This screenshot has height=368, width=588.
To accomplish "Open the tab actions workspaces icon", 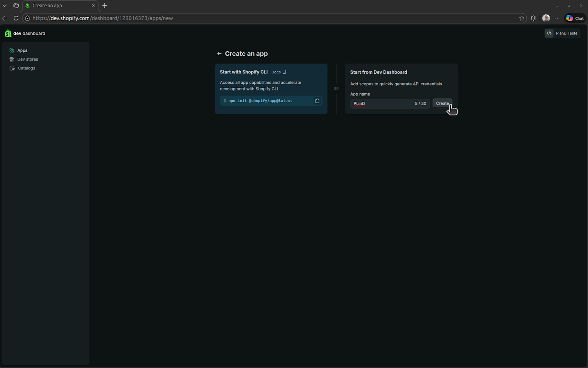I will 16,6.
